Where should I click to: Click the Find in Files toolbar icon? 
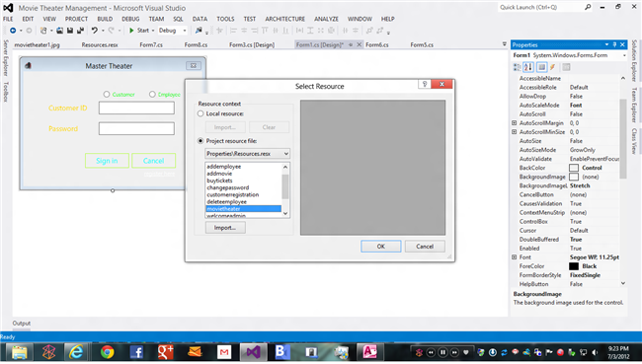click(x=199, y=31)
